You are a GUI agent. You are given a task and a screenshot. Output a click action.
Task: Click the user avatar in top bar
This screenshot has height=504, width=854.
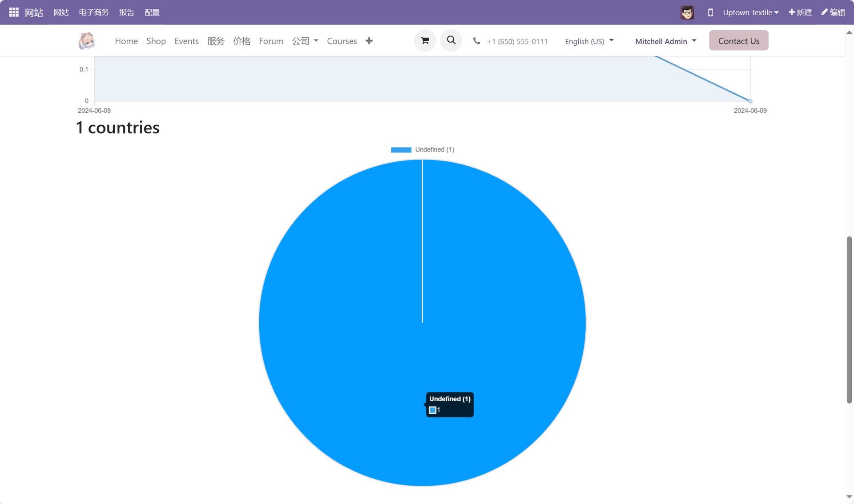pos(687,12)
